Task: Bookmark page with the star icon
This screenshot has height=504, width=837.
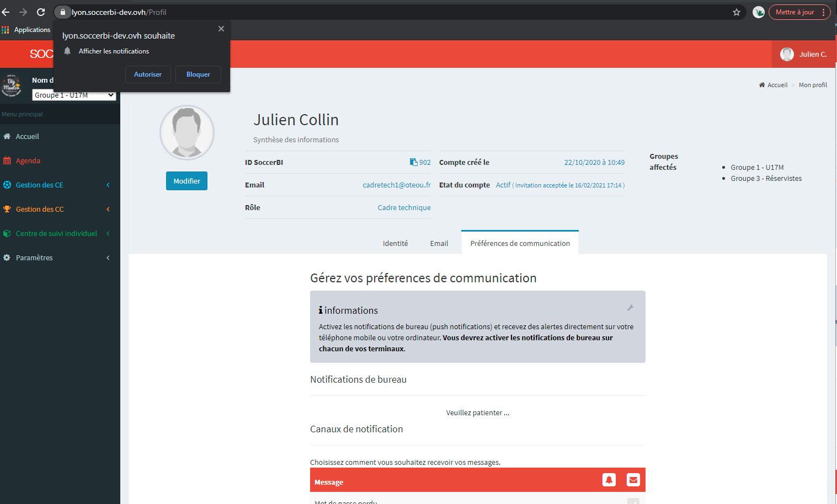Action: [x=737, y=12]
